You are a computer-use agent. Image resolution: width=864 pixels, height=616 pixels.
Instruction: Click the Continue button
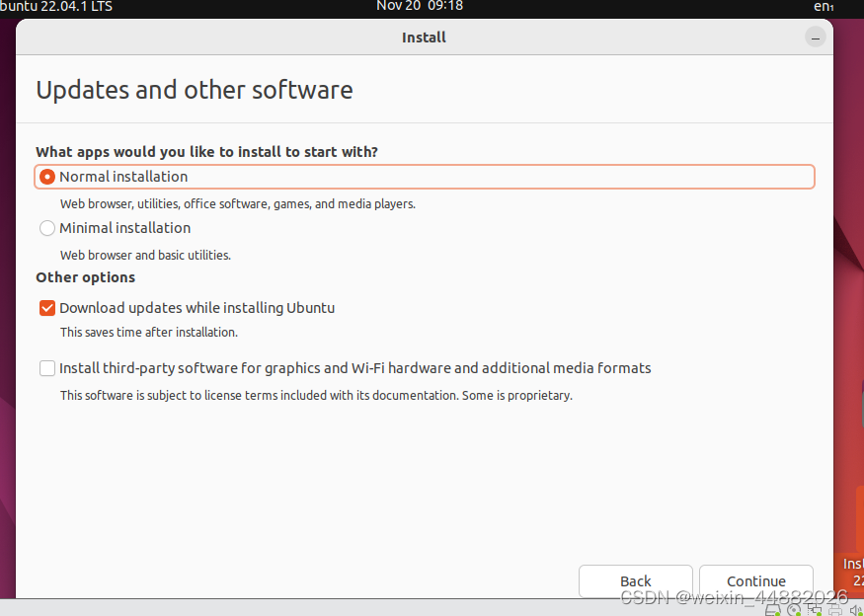(x=756, y=580)
